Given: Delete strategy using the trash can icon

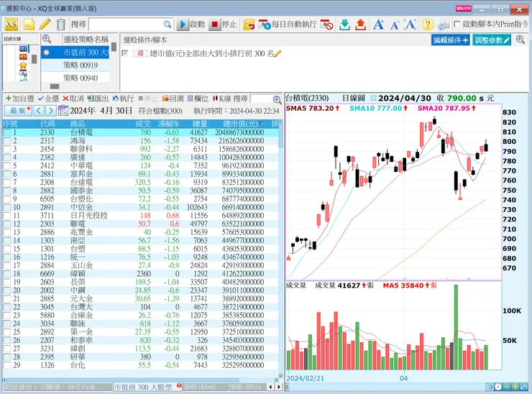Looking at the screenshot, I should [x=60, y=24].
